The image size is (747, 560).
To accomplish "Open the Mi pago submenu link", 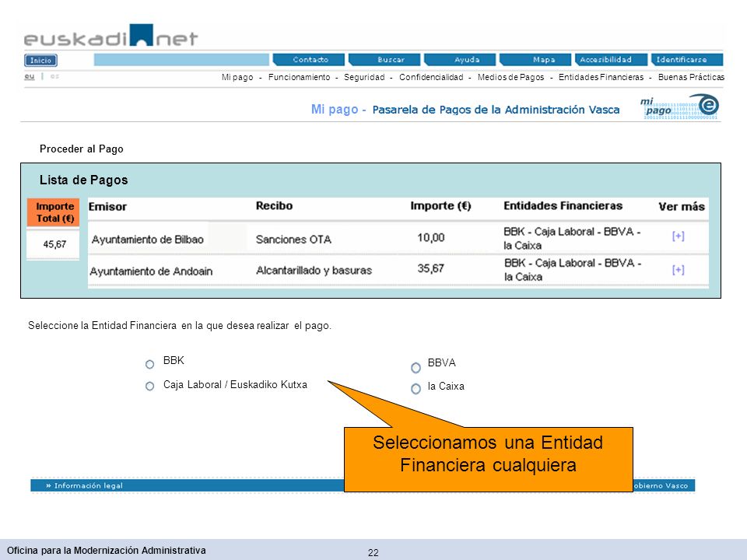I will point(237,77).
